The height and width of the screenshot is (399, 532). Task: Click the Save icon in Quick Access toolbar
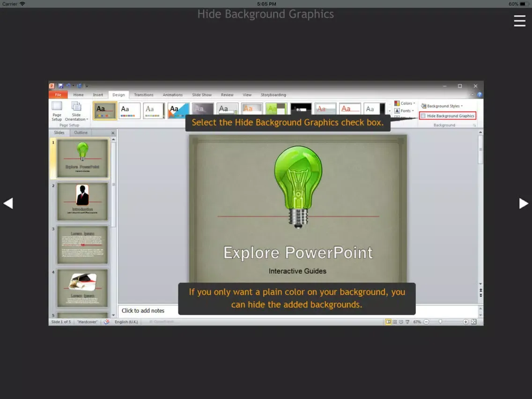point(60,86)
